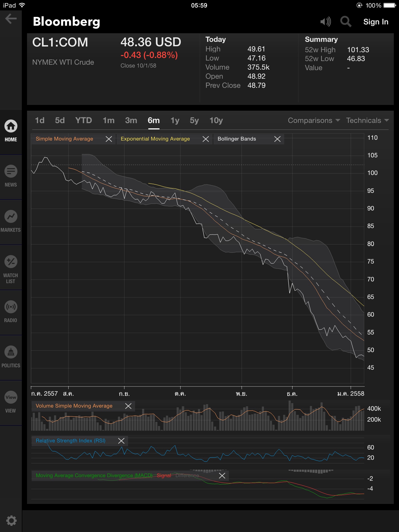
Task: Tap the Sign In link
Action: (x=376, y=22)
